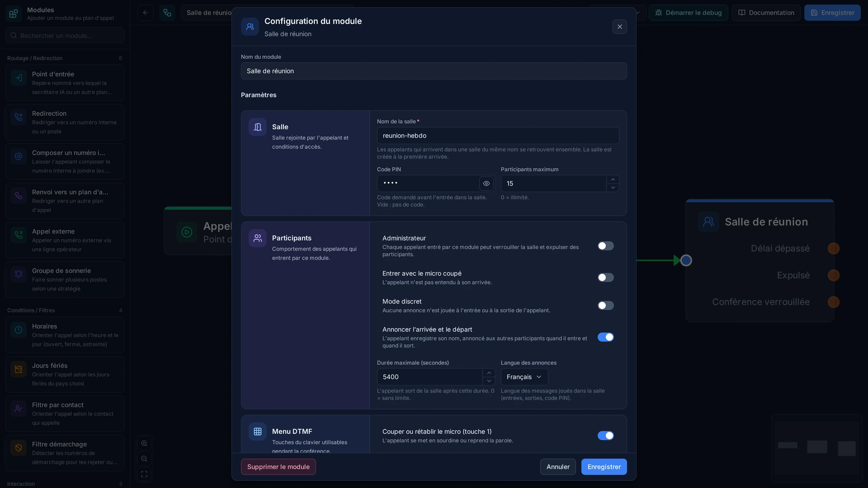Open the Langue des annonces dropdown
868x488 pixels.
click(x=524, y=377)
